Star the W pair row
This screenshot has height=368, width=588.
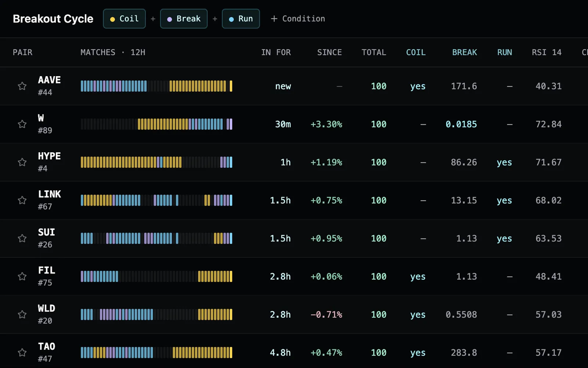coord(22,124)
